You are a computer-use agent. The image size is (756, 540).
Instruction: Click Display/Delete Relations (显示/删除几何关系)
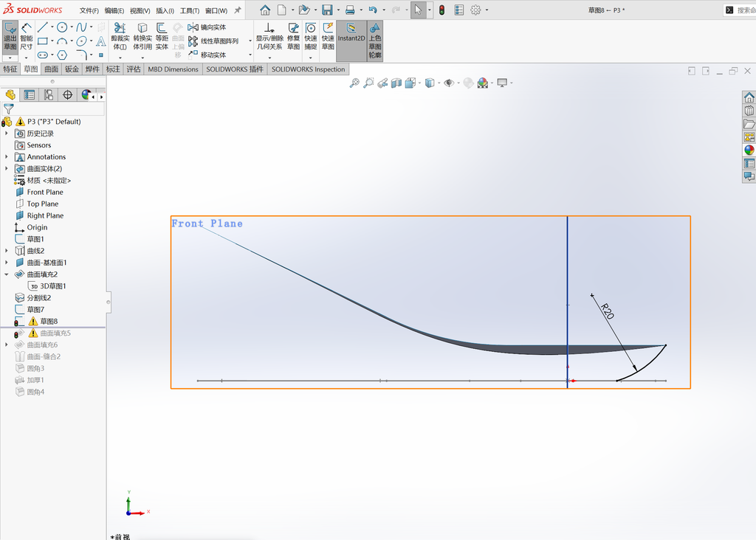(269, 37)
